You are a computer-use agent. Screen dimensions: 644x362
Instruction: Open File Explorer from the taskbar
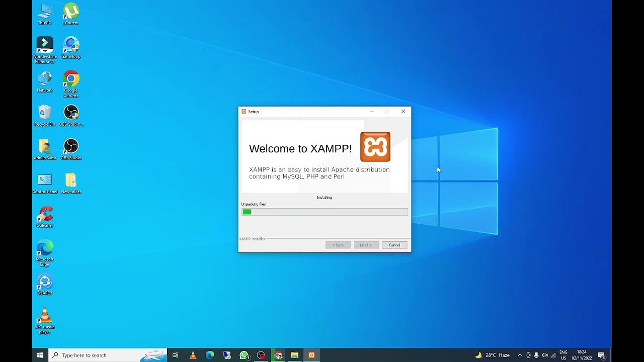(295, 355)
